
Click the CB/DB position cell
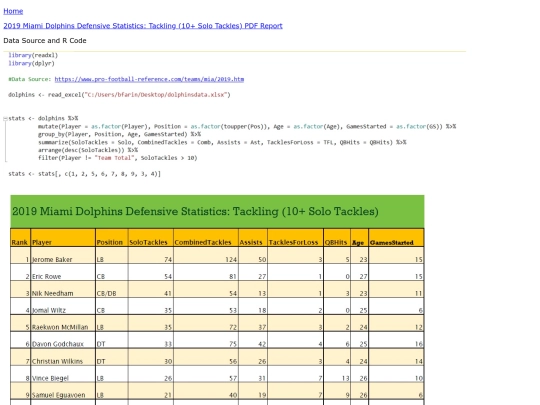pos(112,289)
